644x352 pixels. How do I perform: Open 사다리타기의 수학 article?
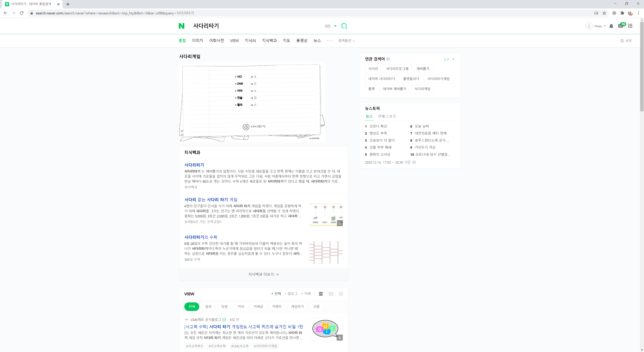click(201, 237)
